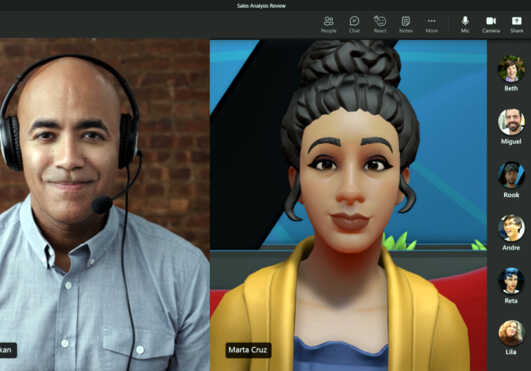
Task: Select Beth's participant avatar
Action: (511, 69)
